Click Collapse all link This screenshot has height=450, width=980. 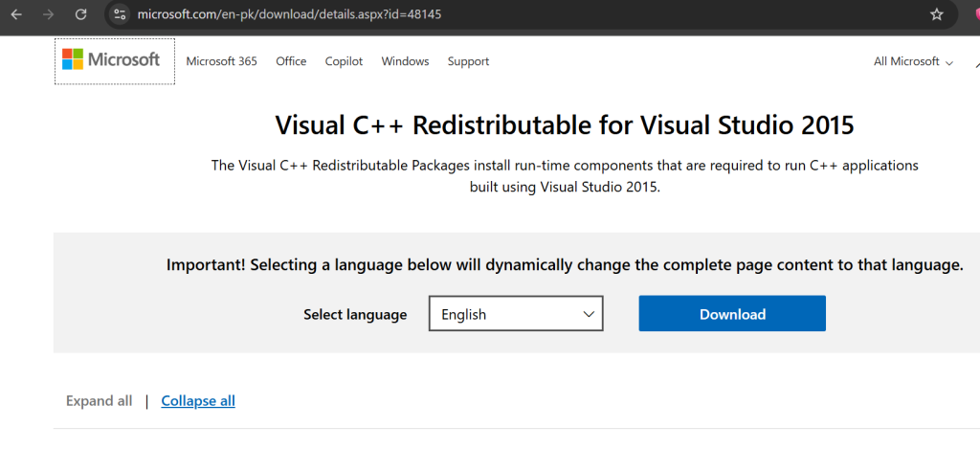tap(198, 401)
